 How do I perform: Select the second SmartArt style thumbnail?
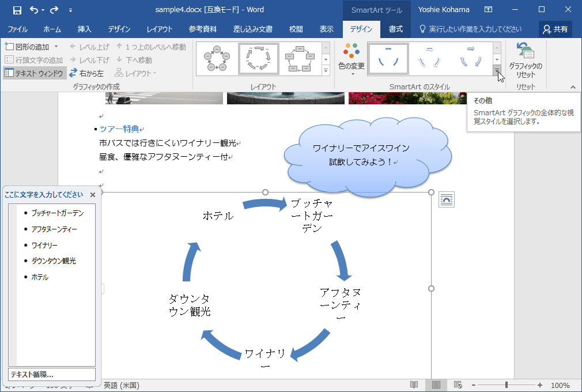click(429, 59)
